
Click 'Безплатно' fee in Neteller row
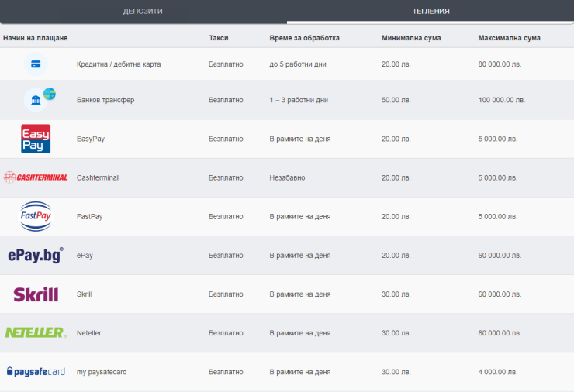226,333
